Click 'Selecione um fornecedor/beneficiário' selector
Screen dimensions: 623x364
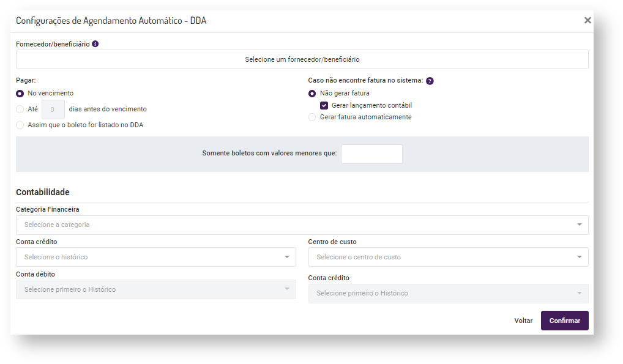[x=302, y=59]
